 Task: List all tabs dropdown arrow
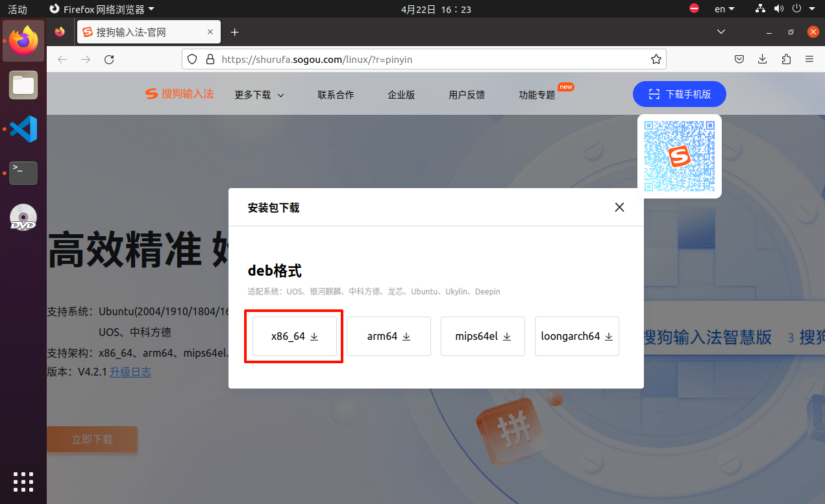point(721,32)
